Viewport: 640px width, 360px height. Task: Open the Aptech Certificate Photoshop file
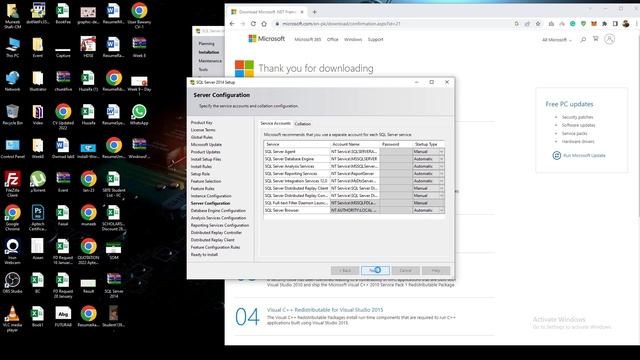click(38, 218)
